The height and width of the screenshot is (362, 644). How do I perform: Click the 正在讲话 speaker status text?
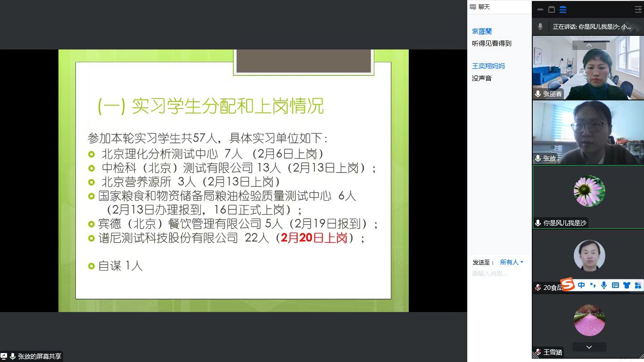pos(592,27)
